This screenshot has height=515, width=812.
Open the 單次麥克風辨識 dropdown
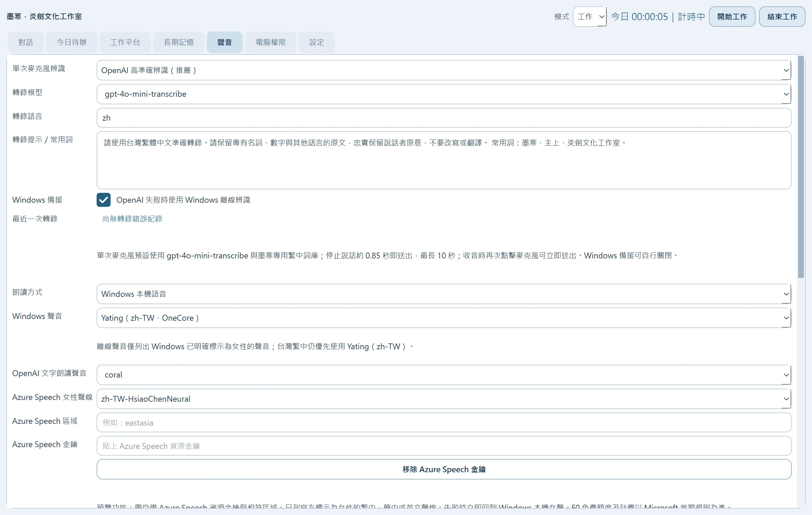[444, 70]
